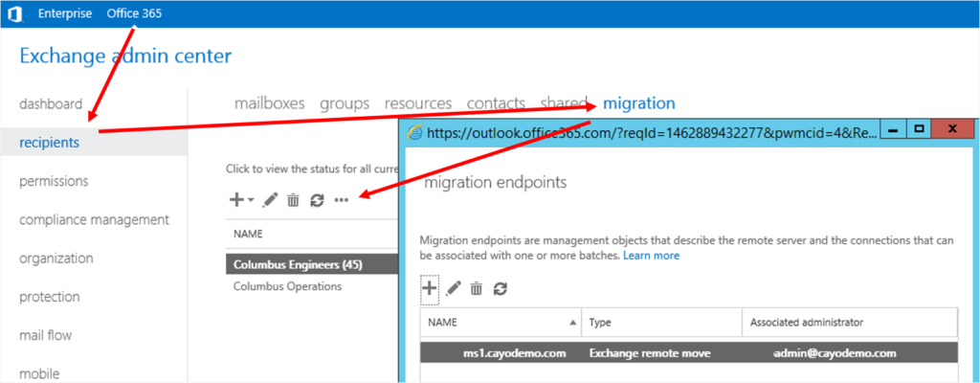The image size is (980, 383).
Task: Click the sort arrow in endpoints NAME column
Action: pos(572,323)
